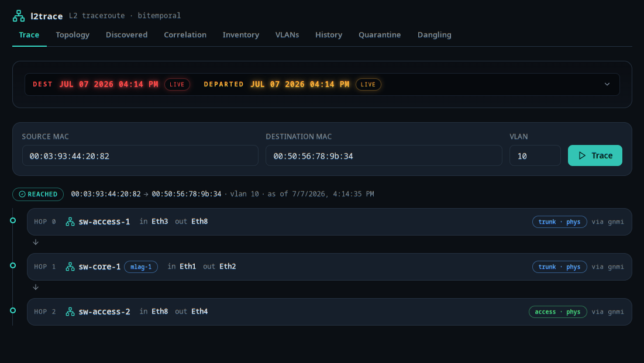Click the down arrow below HOP 0
The image size is (644, 363).
(36, 242)
